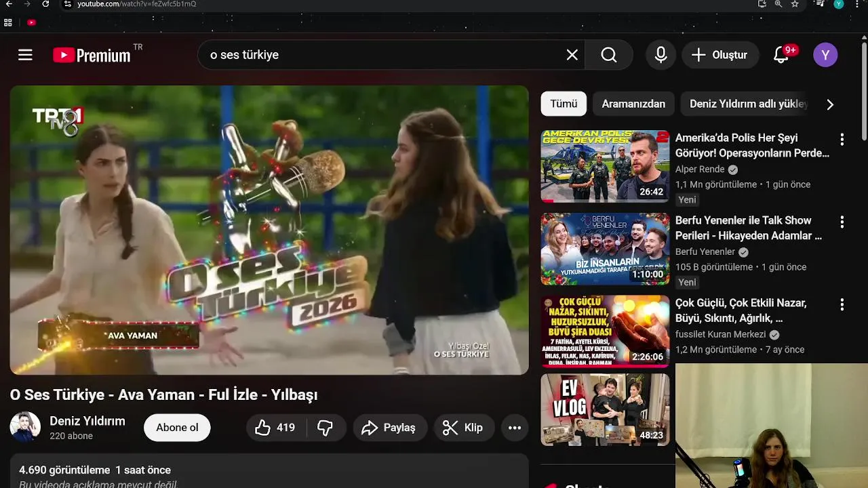
Task: Open the site info icon in the address bar
Action: click(x=67, y=4)
